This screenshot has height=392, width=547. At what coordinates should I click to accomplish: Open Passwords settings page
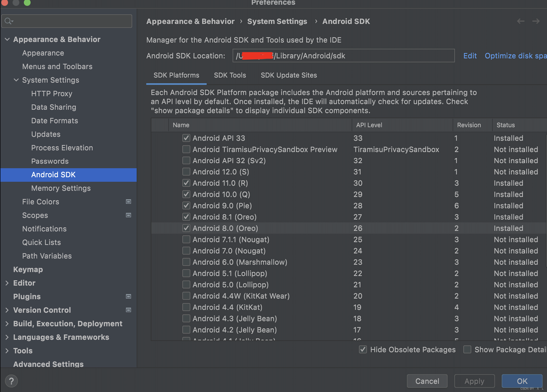50,161
